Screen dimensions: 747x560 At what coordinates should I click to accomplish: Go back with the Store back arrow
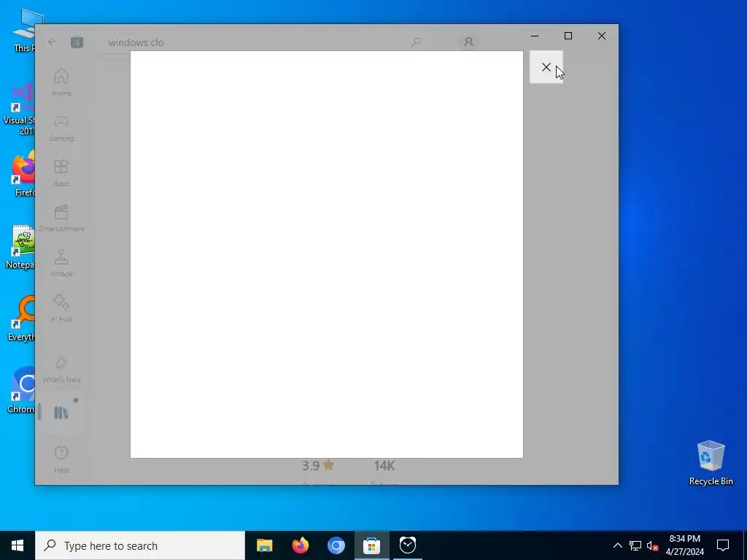point(53,42)
